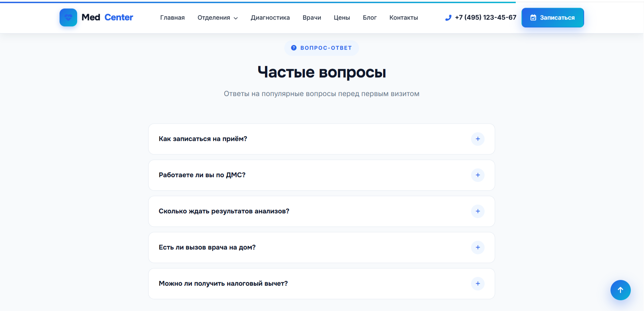Open the Блог menu item
Screen dimensions: 644x311
[x=370, y=18]
